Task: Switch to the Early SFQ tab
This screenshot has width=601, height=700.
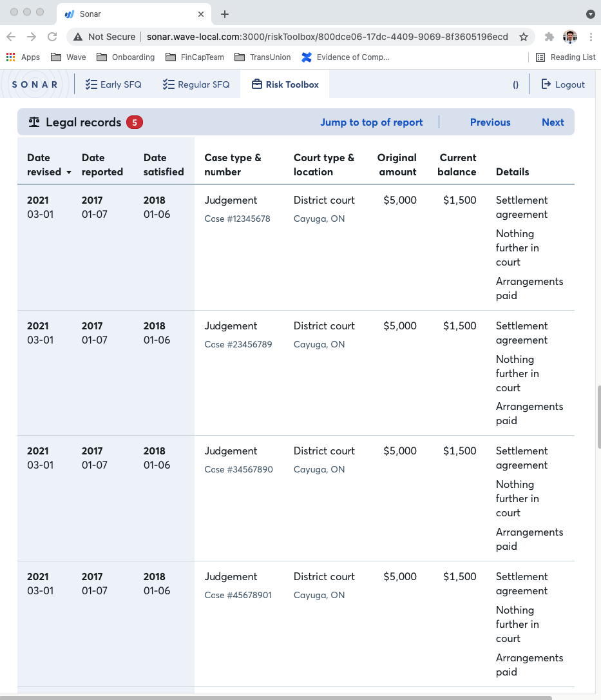Action: (x=113, y=84)
